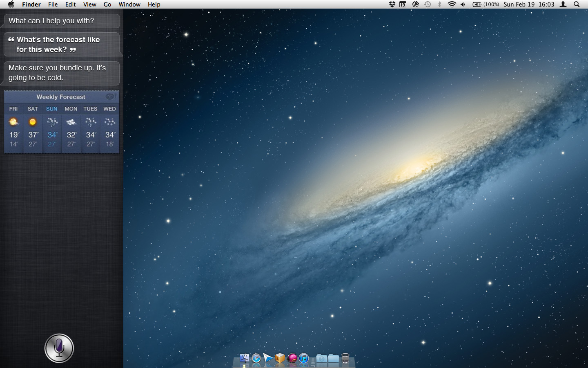Open the Finder menu
The image size is (588, 368).
coord(31,4)
